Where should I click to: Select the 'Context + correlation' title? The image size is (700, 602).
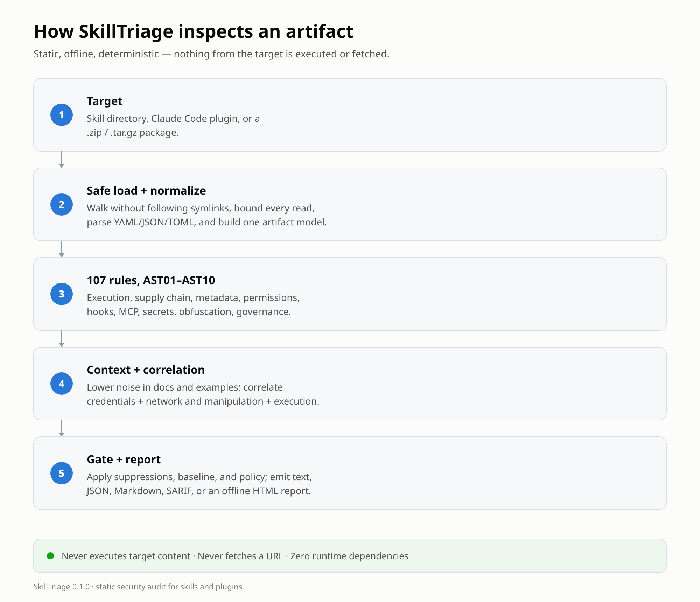tap(146, 370)
